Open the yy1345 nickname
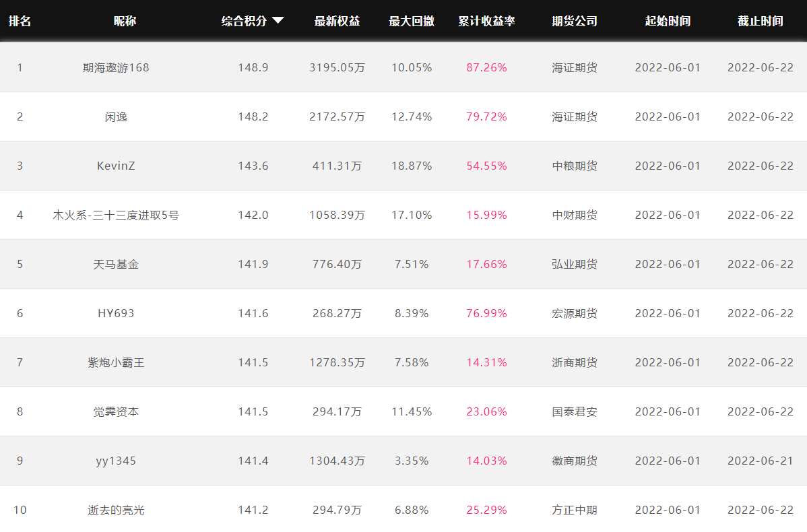 (x=116, y=461)
